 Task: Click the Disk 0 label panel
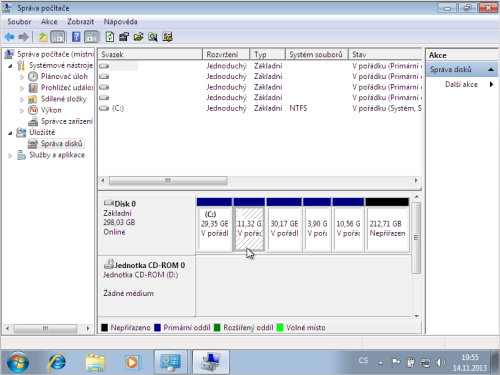coord(146,225)
